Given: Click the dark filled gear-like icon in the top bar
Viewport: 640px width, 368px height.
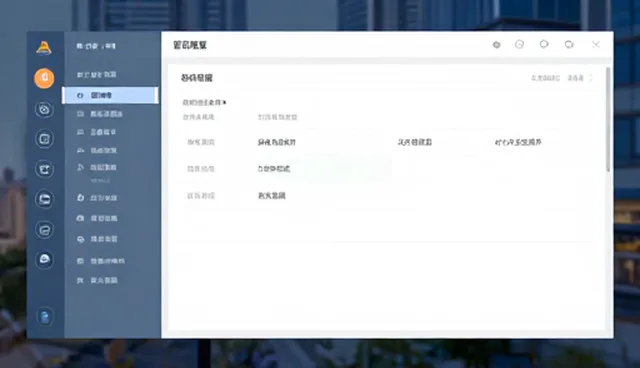Looking at the screenshot, I should 496,45.
